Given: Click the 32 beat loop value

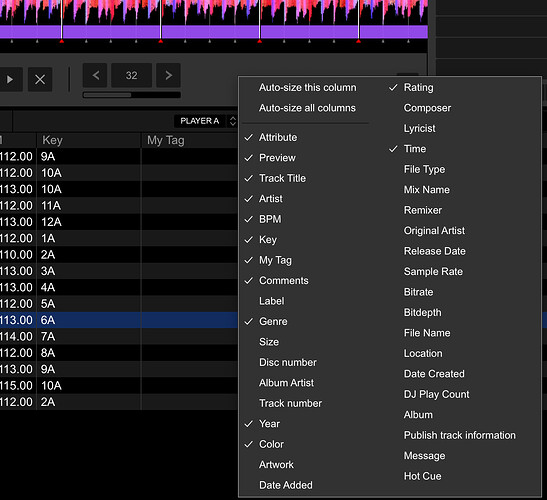Looking at the screenshot, I should tap(132, 75).
